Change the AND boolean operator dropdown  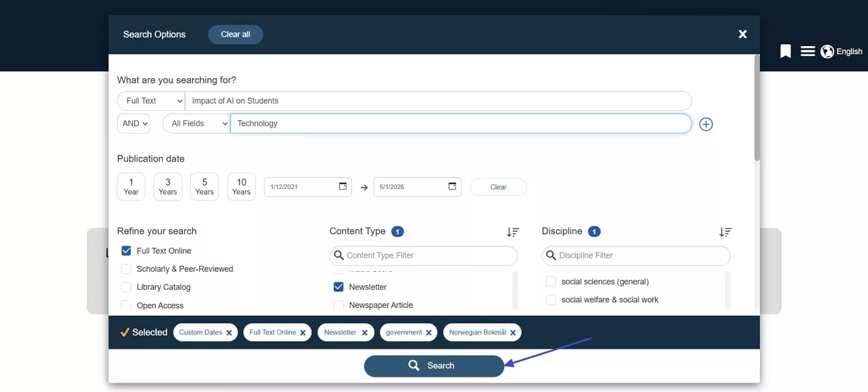(x=133, y=123)
